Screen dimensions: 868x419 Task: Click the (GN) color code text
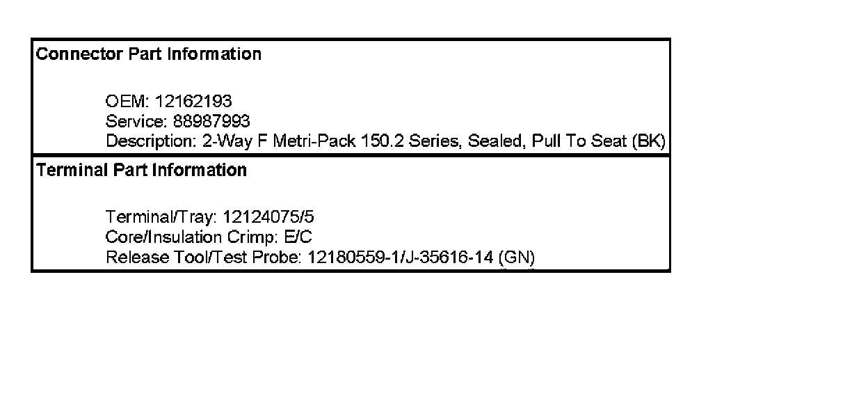[x=516, y=258]
